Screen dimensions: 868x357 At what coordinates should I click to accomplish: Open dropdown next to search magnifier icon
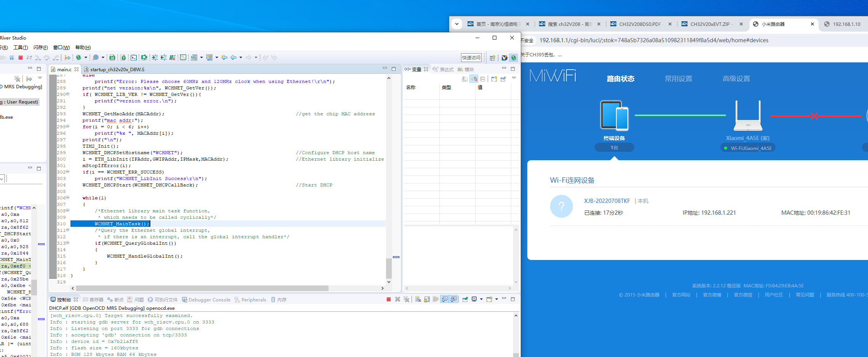(x=103, y=57)
